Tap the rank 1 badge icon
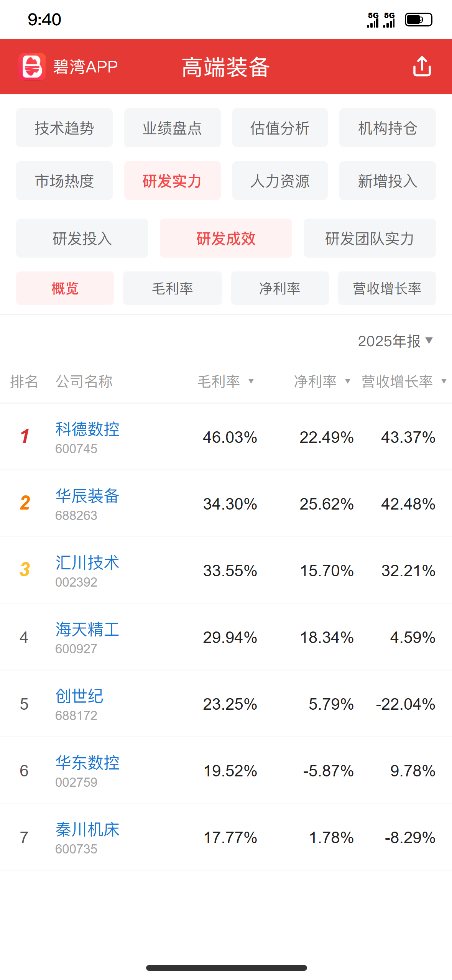The image size is (452, 980). [25, 436]
